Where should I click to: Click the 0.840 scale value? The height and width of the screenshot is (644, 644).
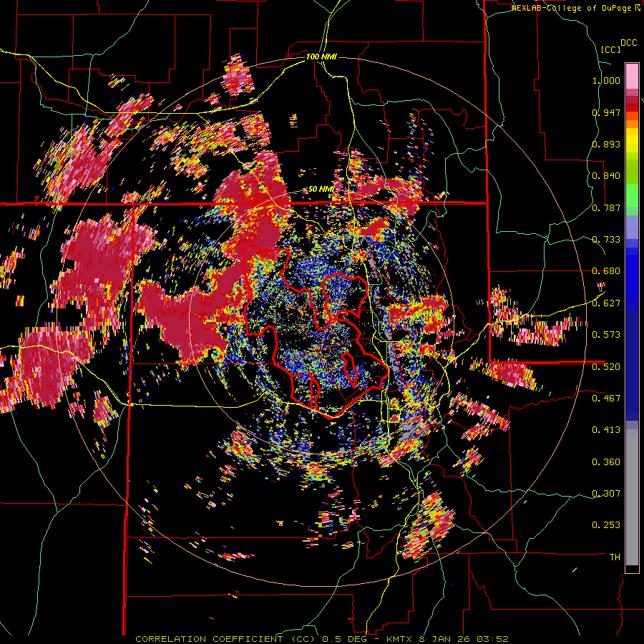(606, 176)
